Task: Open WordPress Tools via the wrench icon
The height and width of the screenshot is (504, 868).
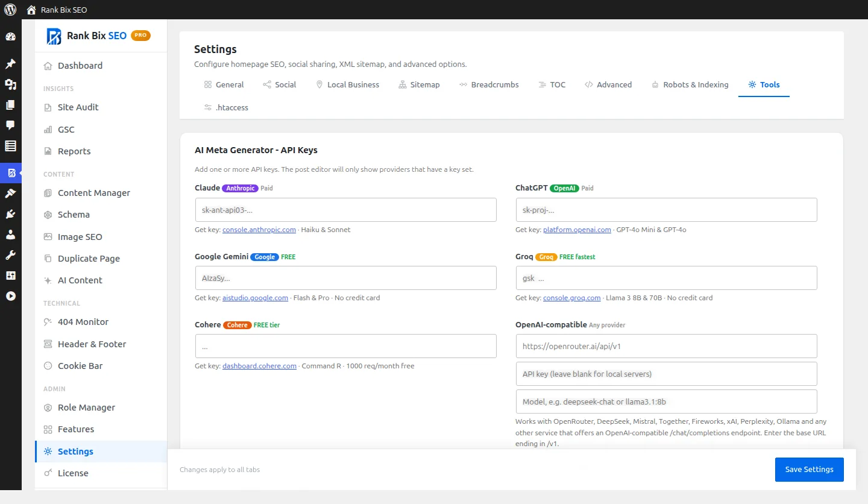Action: pyautogui.click(x=10, y=255)
